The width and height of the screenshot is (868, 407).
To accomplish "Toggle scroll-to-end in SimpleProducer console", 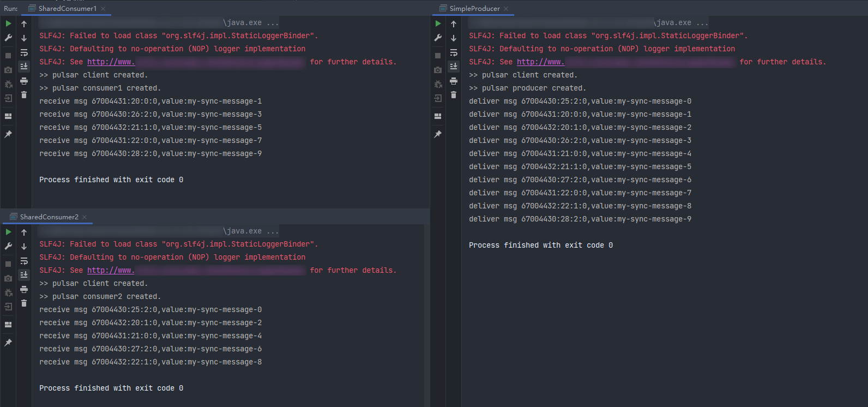I will (x=454, y=67).
